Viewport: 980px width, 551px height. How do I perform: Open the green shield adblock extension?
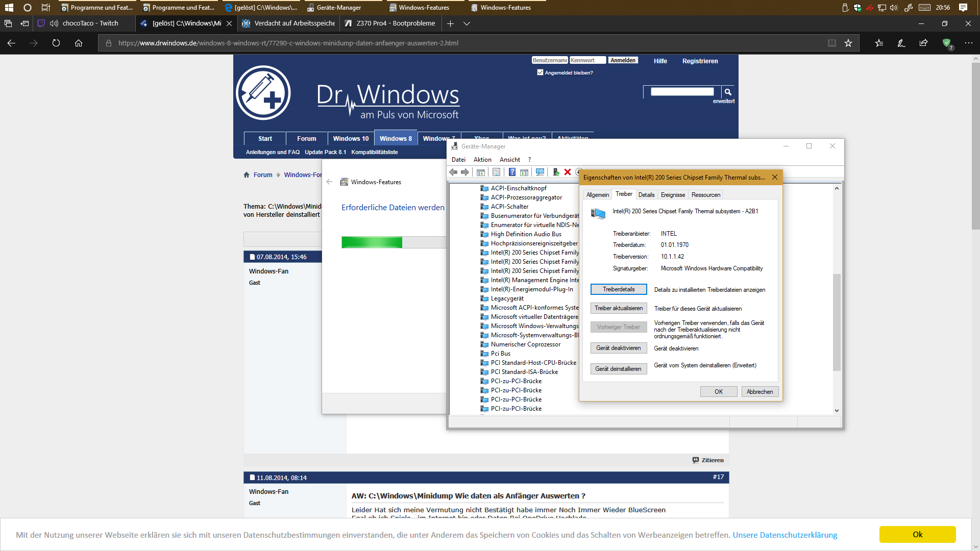pyautogui.click(x=947, y=43)
